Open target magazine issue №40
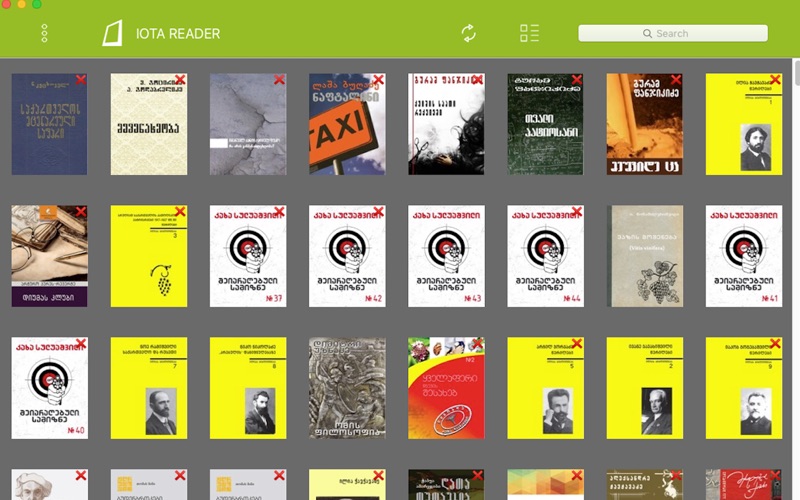 [x=49, y=388]
